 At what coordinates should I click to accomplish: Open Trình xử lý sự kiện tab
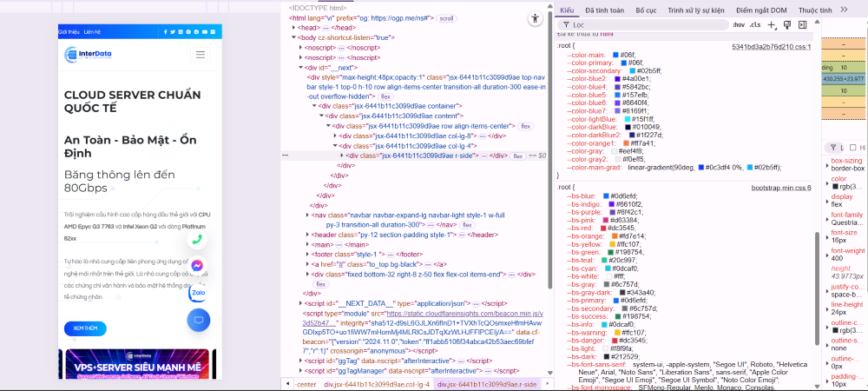tap(695, 10)
